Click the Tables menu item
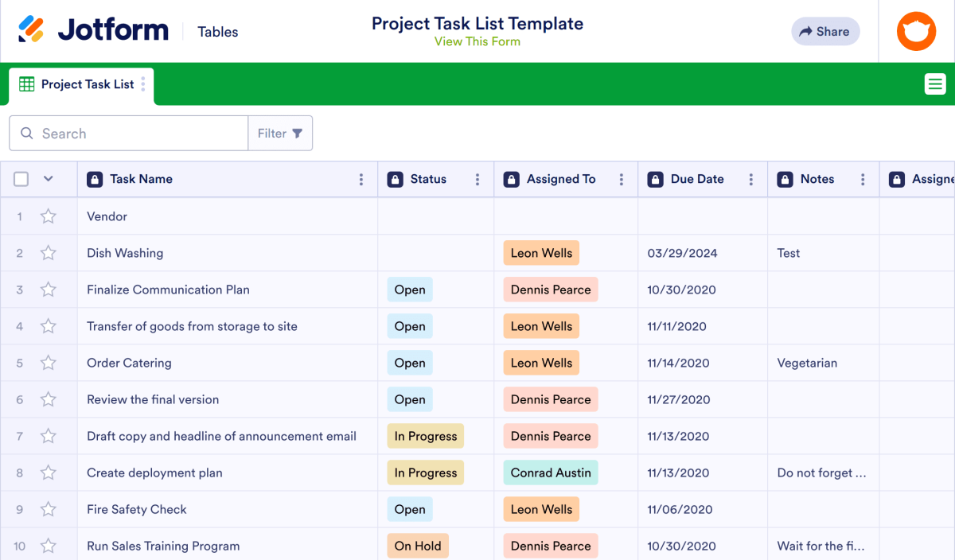Image resolution: width=955 pixels, height=560 pixels. [216, 32]
